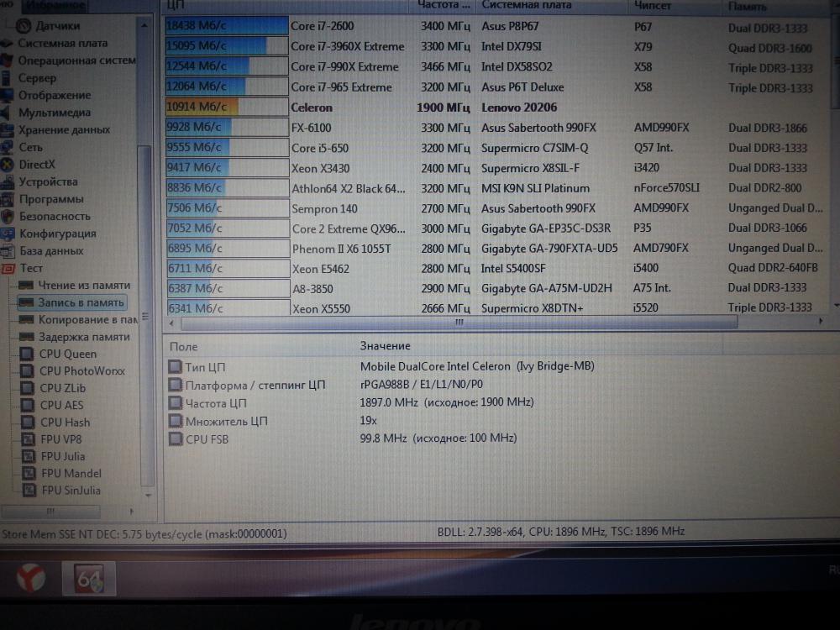Click the FPU SinJulia benchmark icon
This screenshot has width=840, height=630.
29,491
